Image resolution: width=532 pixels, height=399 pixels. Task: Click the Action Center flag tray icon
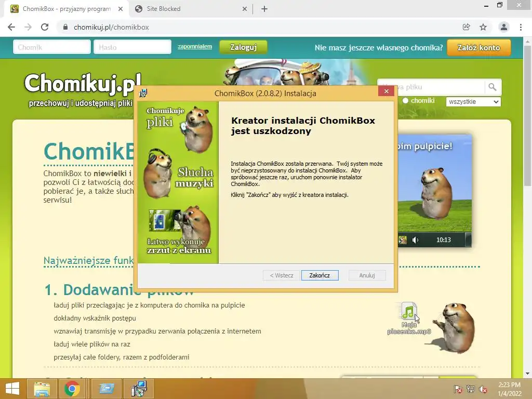tap(458, 389)
